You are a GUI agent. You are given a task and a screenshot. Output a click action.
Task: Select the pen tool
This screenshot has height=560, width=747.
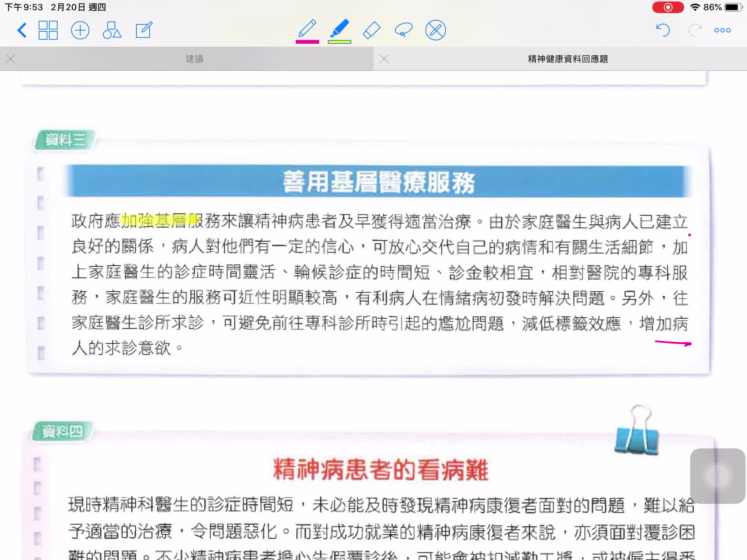tap(307, 30)
